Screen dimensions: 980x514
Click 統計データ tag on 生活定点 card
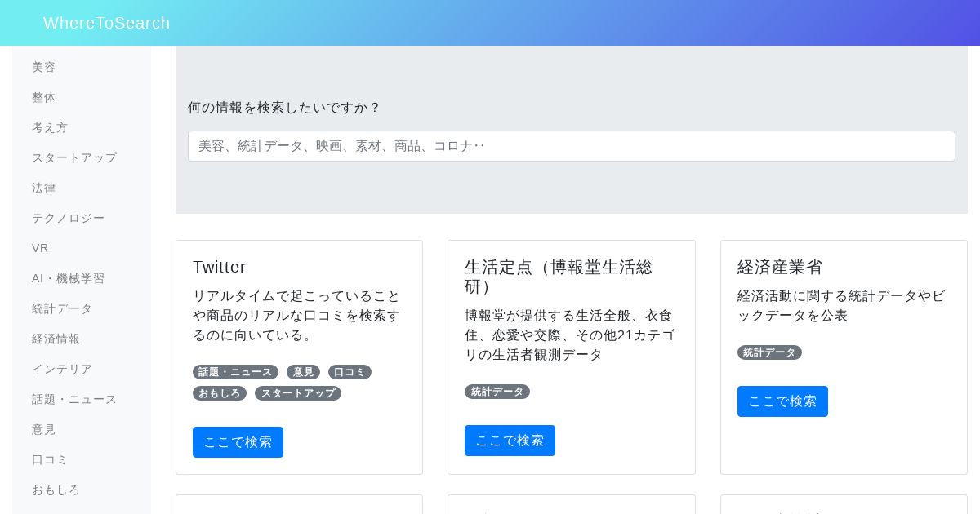click(497, 392)
